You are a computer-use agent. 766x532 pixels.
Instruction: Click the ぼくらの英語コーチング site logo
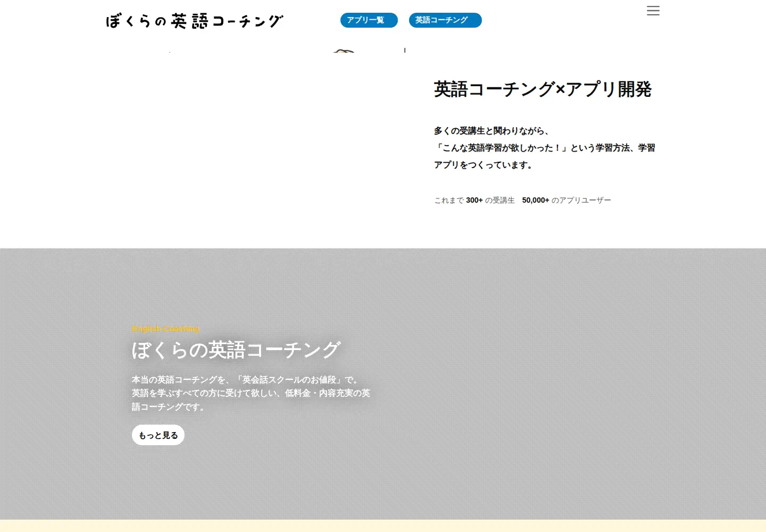(195, 21)
